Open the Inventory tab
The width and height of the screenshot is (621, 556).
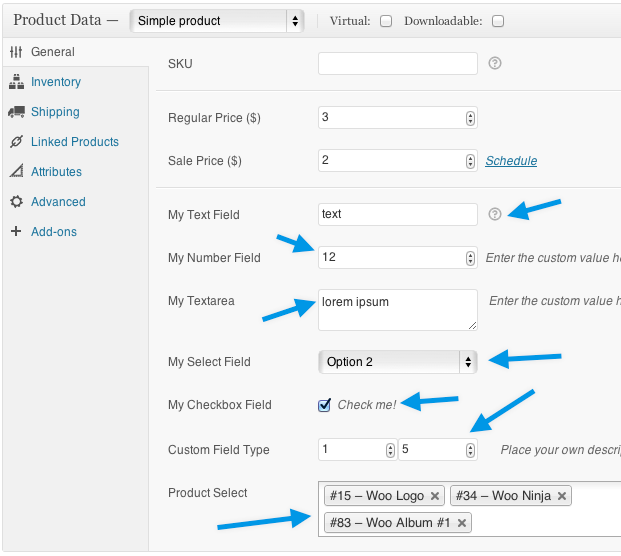[56, 82]
